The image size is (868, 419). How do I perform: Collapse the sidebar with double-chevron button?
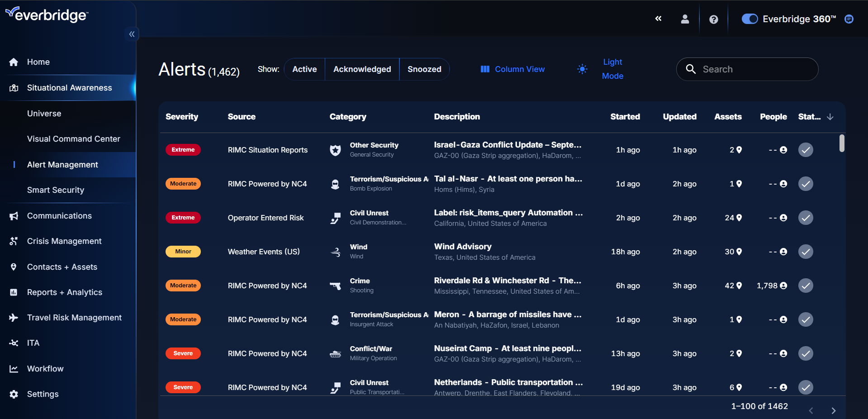point(132,34)
